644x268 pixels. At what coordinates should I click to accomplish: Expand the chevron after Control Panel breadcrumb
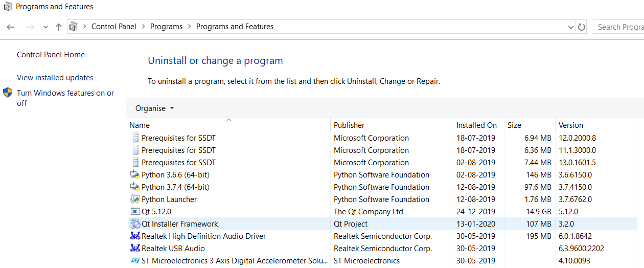(143, 27)
